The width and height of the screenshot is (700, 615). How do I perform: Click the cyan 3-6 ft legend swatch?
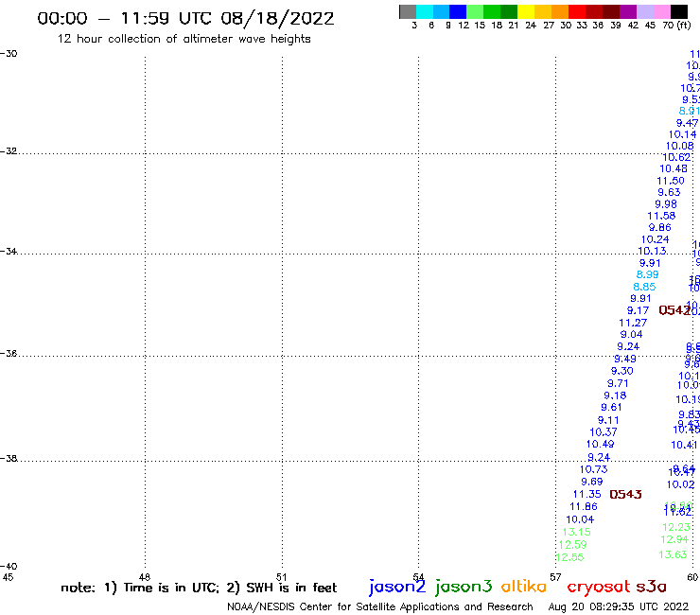425,11
